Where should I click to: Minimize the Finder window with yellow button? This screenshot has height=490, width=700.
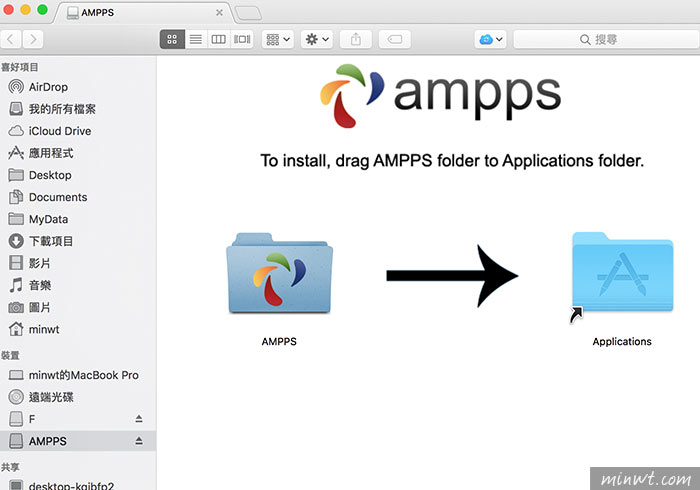click(x=25, y=9)
